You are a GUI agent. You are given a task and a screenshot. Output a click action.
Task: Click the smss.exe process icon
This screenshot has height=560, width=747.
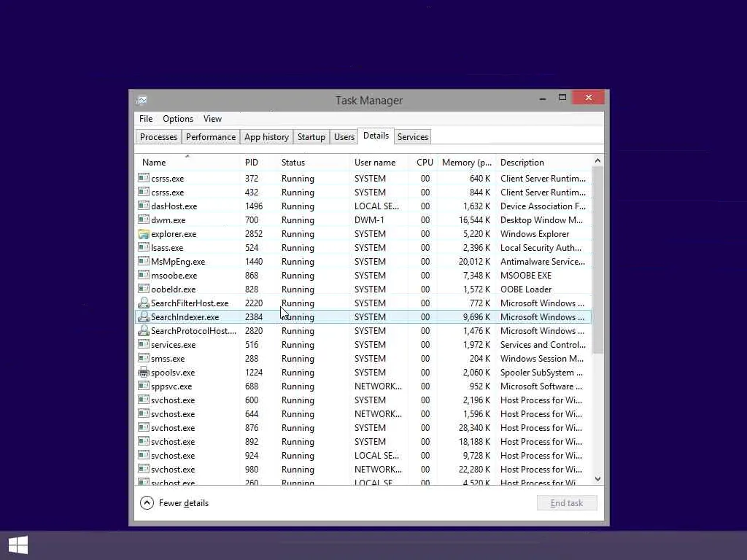(144, 358)
